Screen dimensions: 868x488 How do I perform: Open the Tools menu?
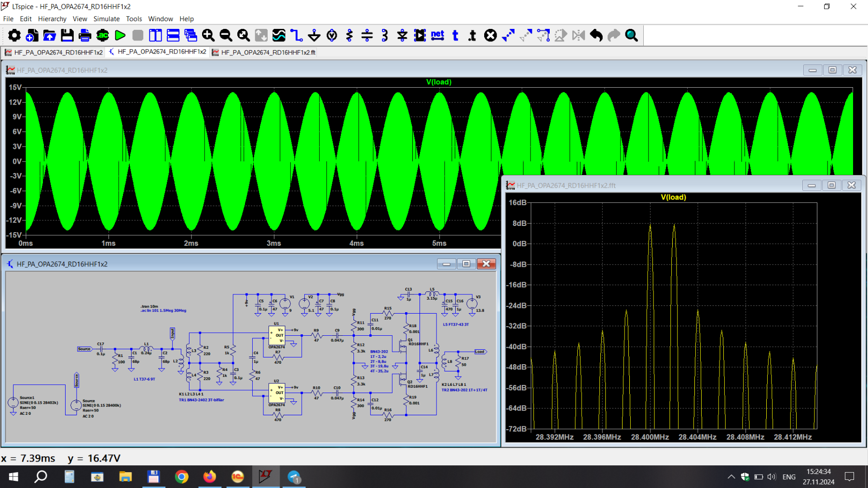coord(134,19)
